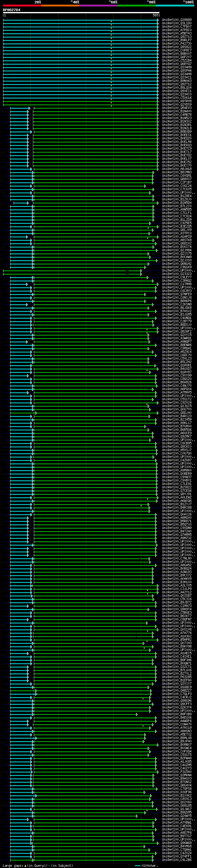Click the red 20% identity legend segment
This screenshot has height=868, width=197.
[x=22, y=6]
